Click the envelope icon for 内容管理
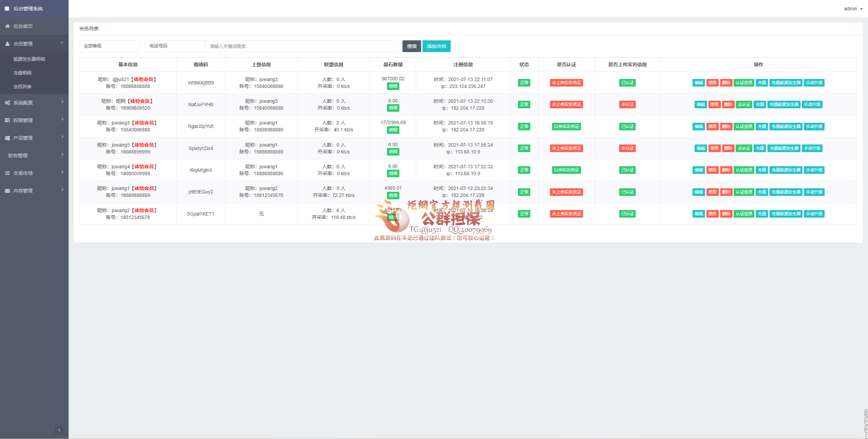 coord(7,191)
